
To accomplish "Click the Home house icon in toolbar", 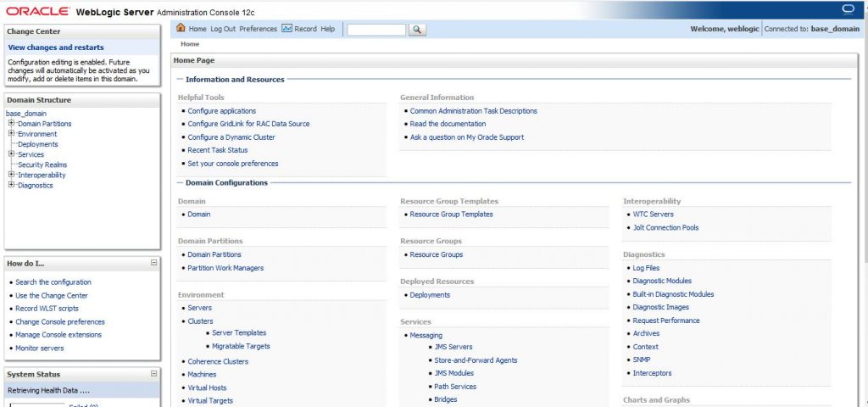I will [180, 28].
